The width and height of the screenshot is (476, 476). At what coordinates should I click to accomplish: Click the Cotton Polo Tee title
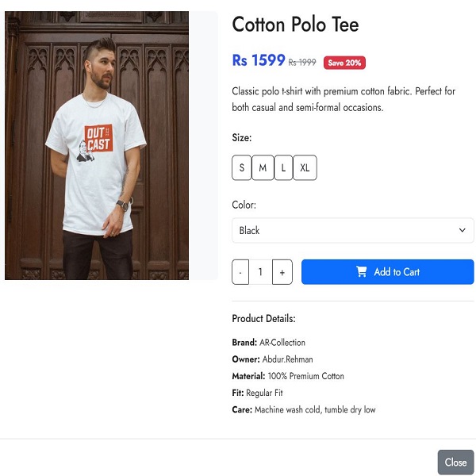click(295, 25)
